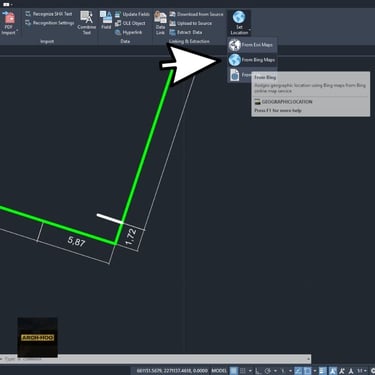Image resolution: width=375 pixels, height=375 pixels.
Task: Click Download from Source
Action: point(196,14)
